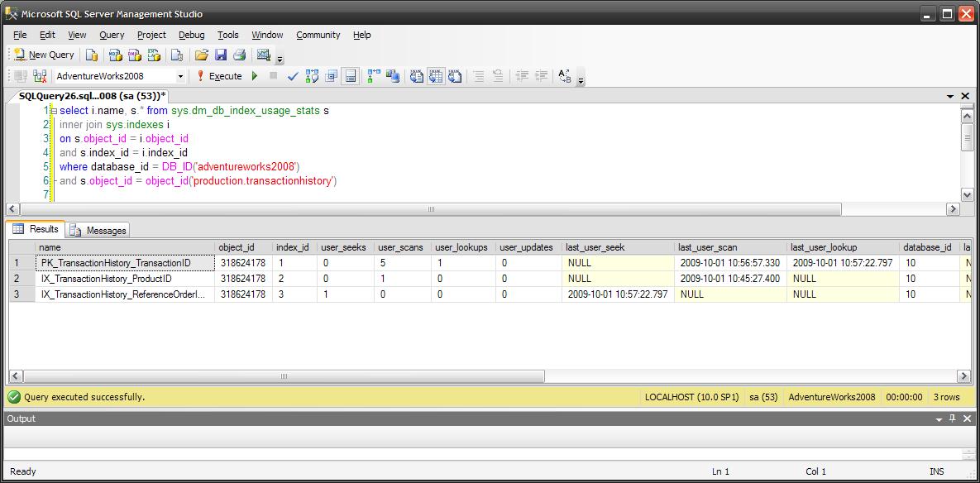
Task: Open the Project menu
Action: [x=152, y=35]
